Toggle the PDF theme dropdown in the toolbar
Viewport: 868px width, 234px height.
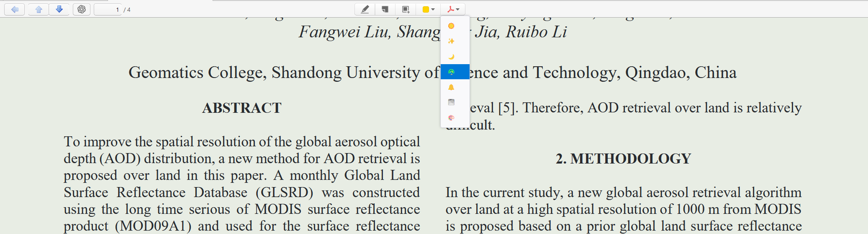point(453,9)
